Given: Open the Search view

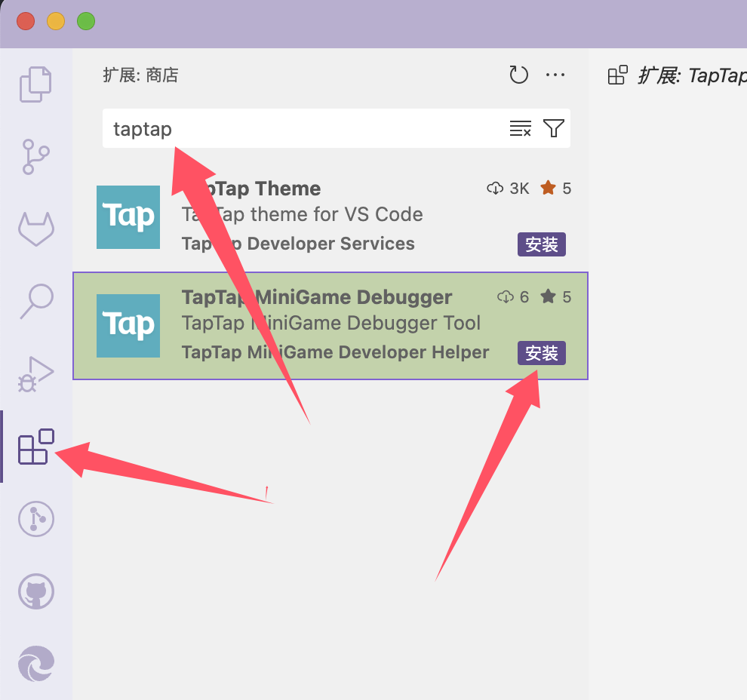Looking at the screenshot, I should click(36, 301).
